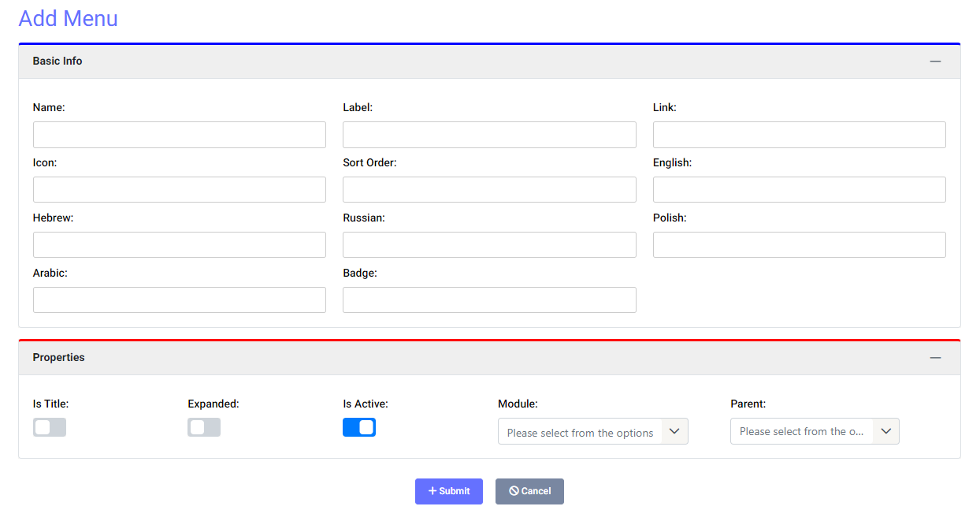Submit the new menu form

point(448,491)
